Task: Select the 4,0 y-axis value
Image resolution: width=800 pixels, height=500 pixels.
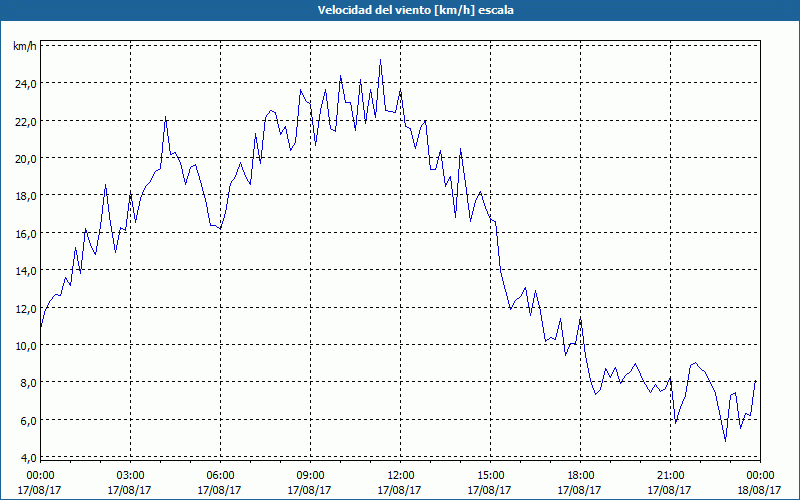Action: pos(28,458)
